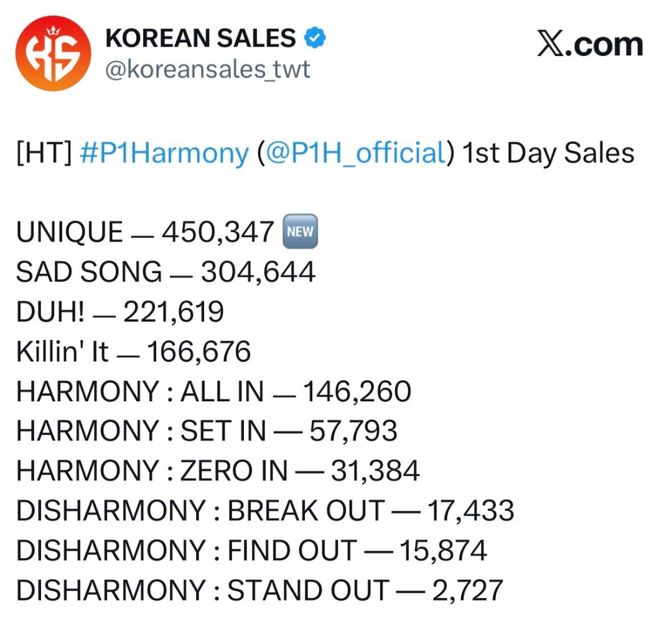
Task: Click the DUH! — 221,619 line
Action: point(120,312)
